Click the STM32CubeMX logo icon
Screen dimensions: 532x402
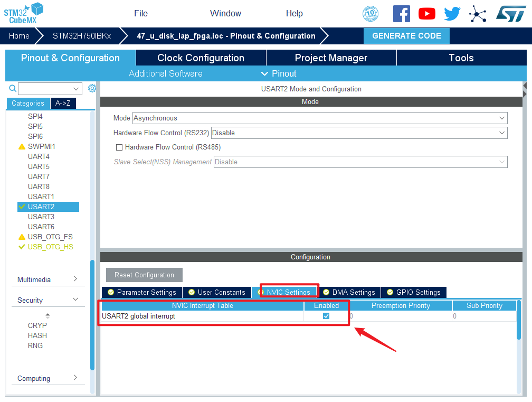coord(24,13)
